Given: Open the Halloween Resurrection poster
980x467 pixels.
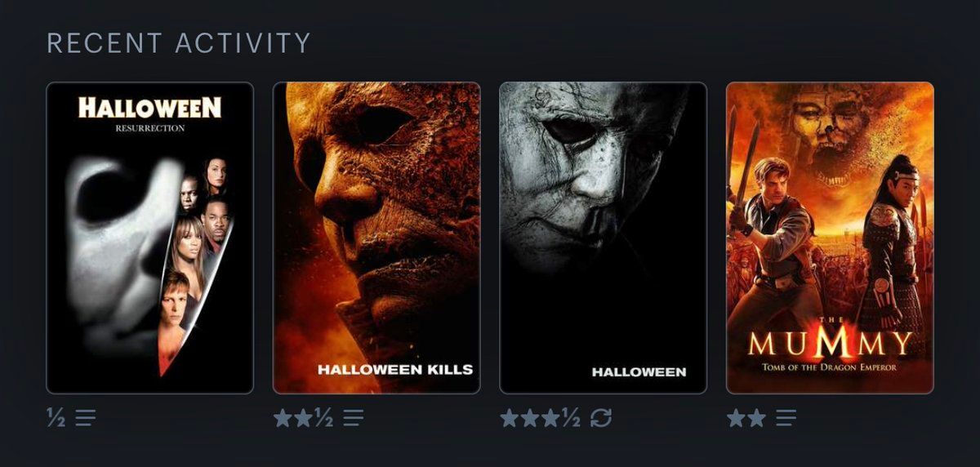Looking at the screenshot, I should pyautogui.click(x=150, y=238).
